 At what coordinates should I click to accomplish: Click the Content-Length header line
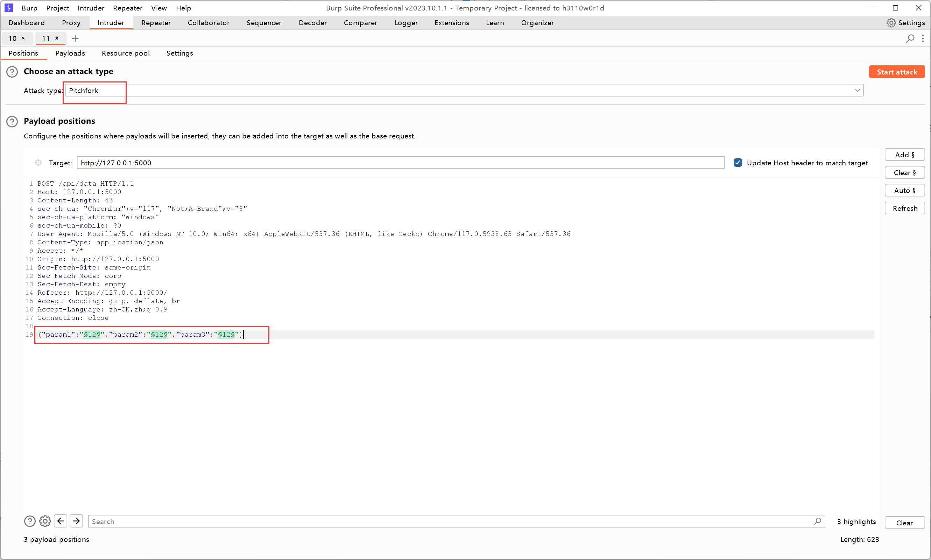click(75, 200)
